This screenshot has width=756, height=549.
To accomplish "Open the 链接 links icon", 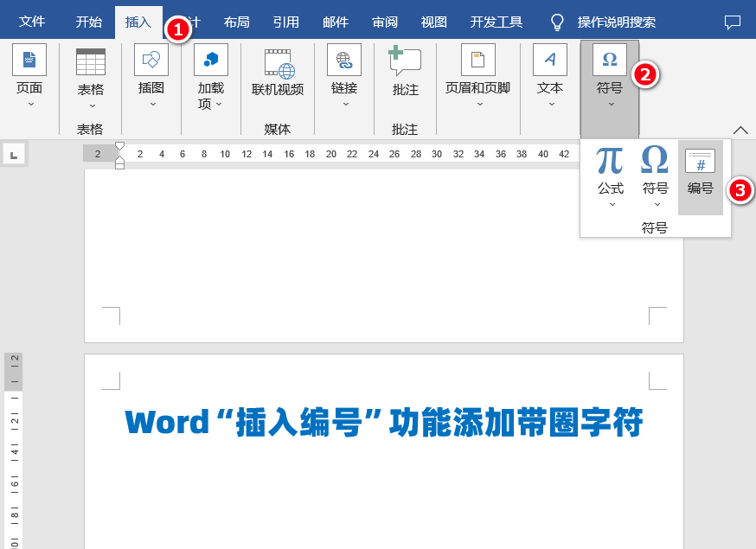I will (x=344, y=60).
